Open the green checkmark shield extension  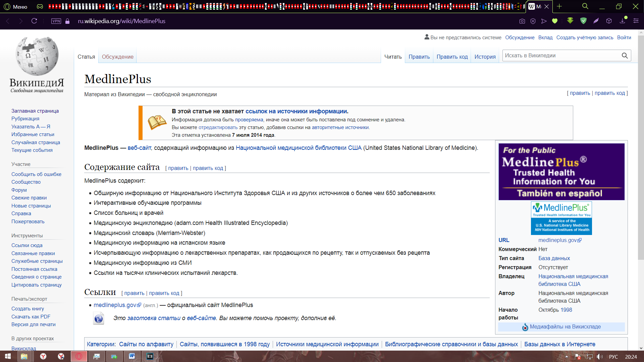584,21
